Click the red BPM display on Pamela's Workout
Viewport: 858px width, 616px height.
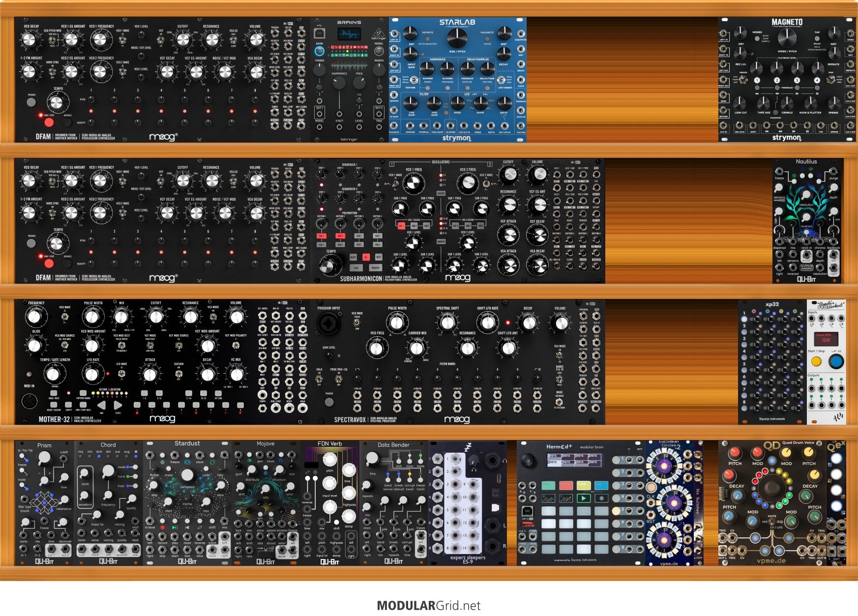pos(826,338)
